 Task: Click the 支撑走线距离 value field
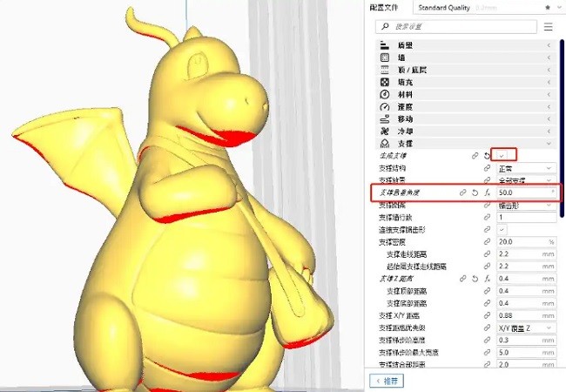pyautogui.click(x=526, y=254)
